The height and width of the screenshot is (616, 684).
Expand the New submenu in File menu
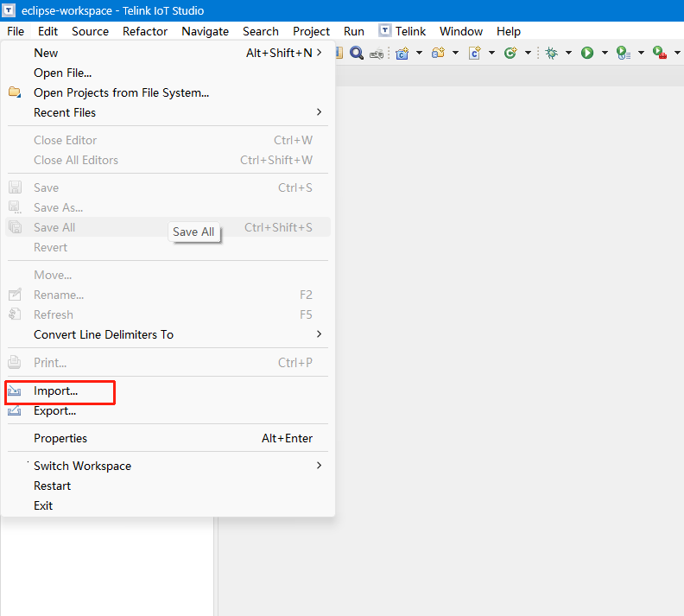tap(319, 53)
